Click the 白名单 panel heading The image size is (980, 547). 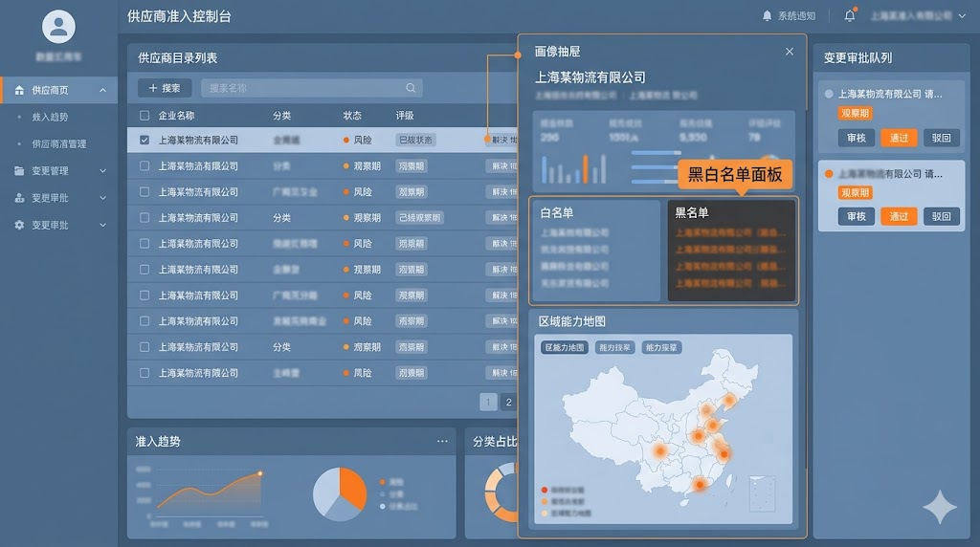coord(557,213)
